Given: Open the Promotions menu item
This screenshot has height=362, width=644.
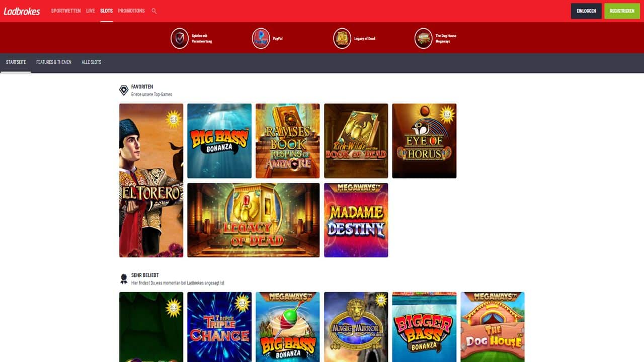Looking at the screenshot, I should click(x=131, y=11).
